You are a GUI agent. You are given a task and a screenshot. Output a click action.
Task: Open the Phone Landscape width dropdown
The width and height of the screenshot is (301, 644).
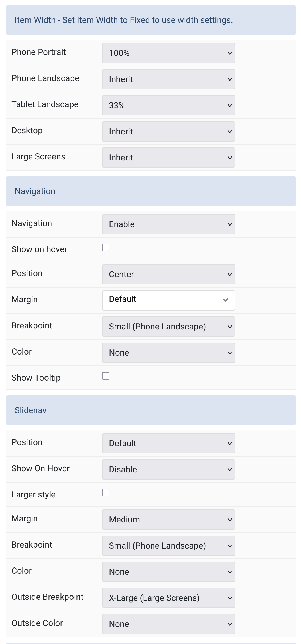168,79
